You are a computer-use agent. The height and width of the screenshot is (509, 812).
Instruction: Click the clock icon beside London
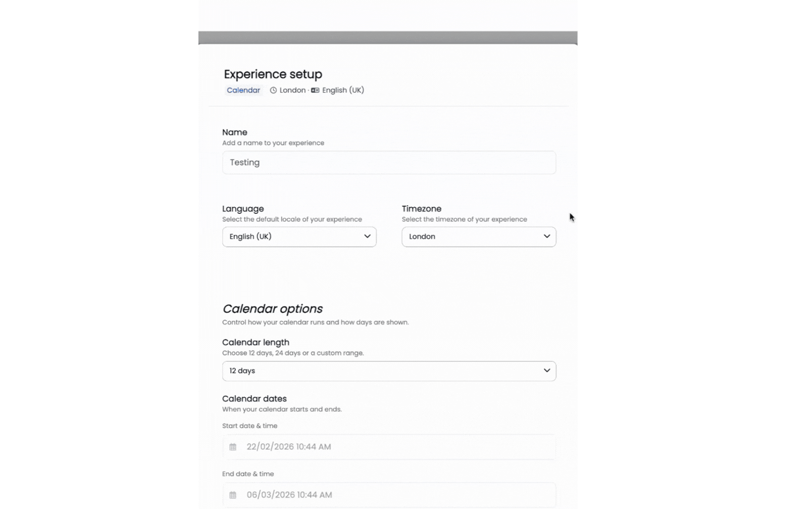[273, 90]
